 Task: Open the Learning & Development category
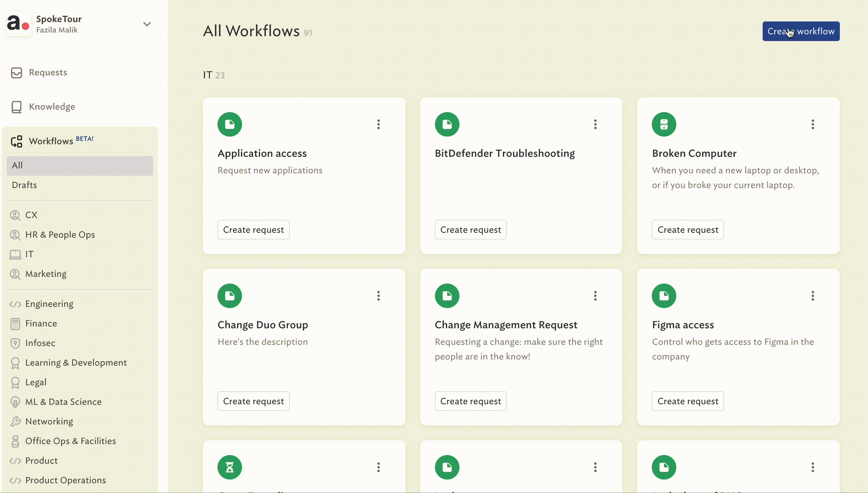click(76, 363)
